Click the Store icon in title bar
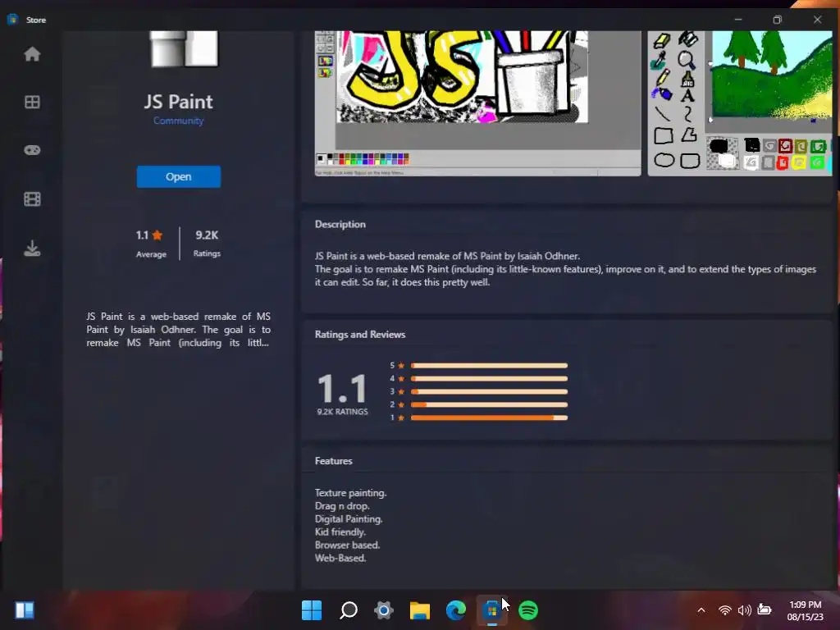840x630 pixels. pyautogui.click(x=12, y=20)
